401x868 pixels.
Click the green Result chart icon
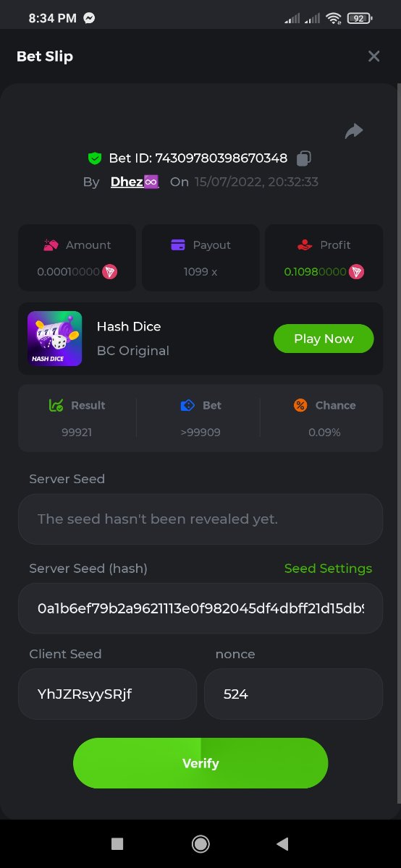pyautogui.click(x=56, y=405)
